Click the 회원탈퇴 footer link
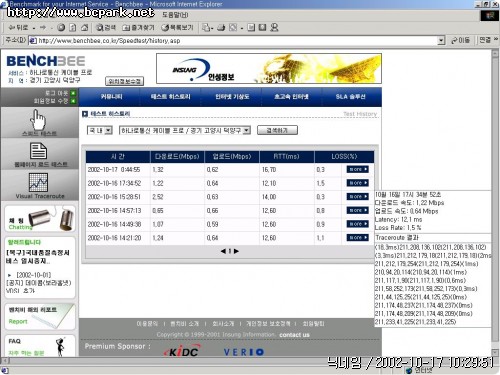 (x=313, y=324)
